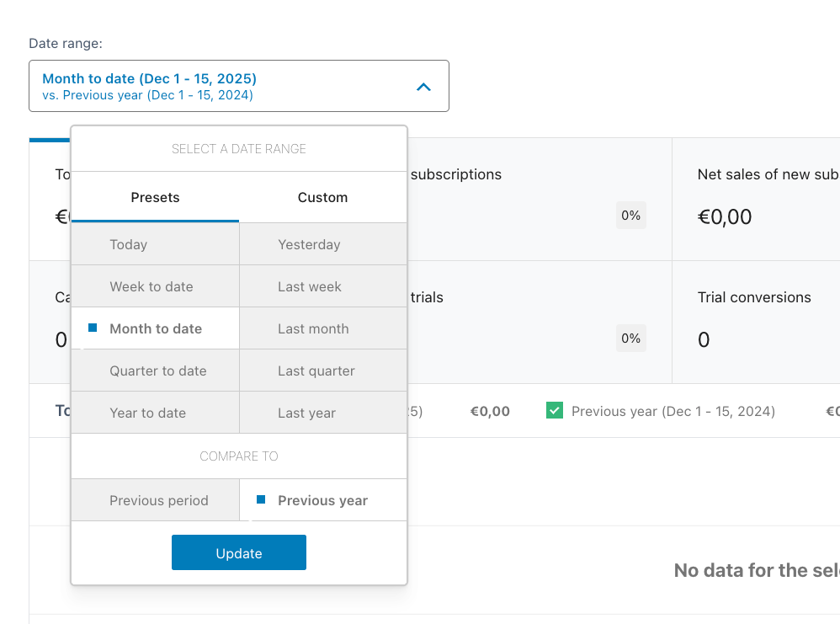This screenshot has height=624, width=840.
Task: Choose the Last year preset
Action: point(323,413)
